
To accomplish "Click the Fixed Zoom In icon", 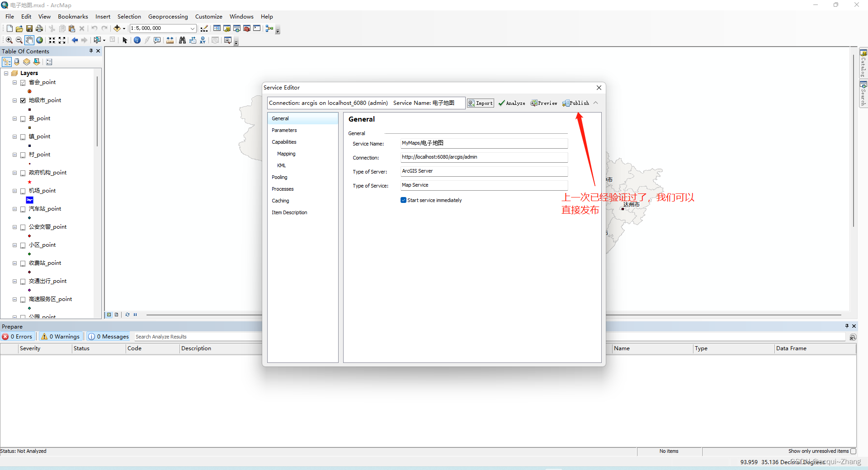I will click(x=52, y=40).
